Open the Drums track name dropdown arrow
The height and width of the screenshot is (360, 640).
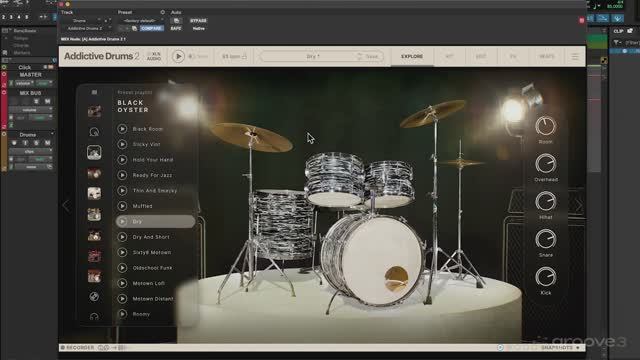click(52, 135)
